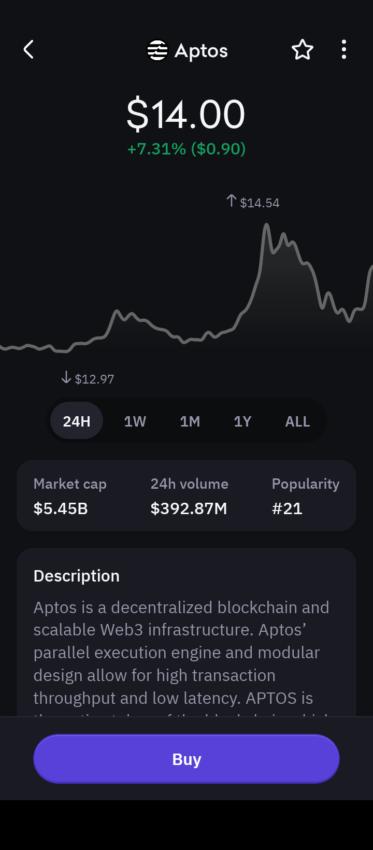Go back using the arrow icon

pos(29,50)
